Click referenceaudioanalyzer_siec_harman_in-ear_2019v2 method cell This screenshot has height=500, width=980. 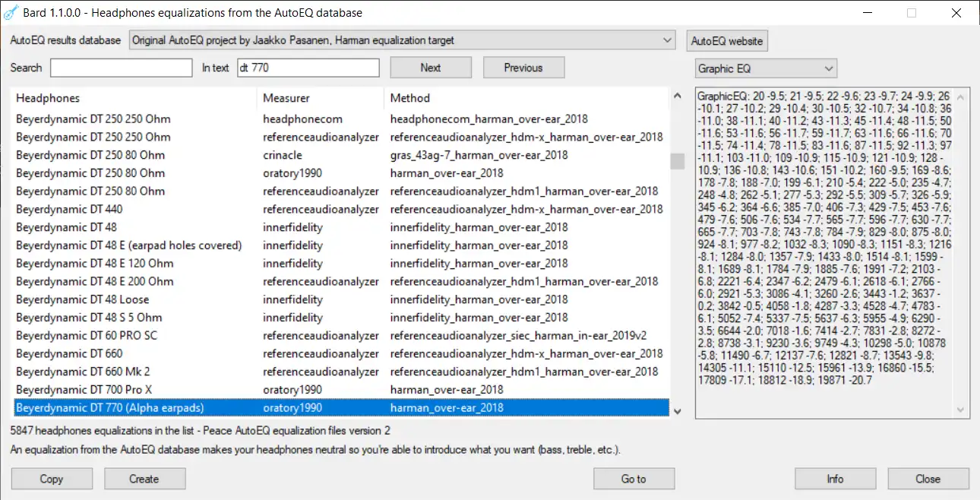point(518,335)
